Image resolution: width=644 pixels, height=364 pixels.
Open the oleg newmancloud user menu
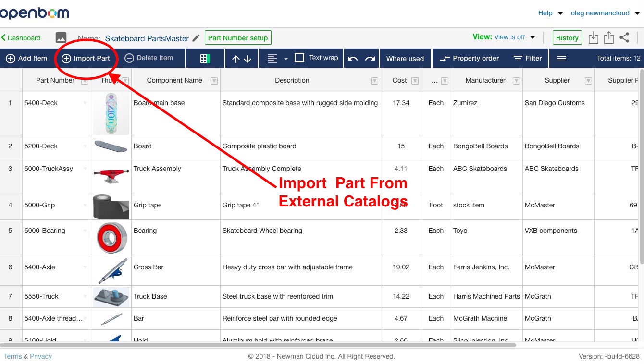605,13
